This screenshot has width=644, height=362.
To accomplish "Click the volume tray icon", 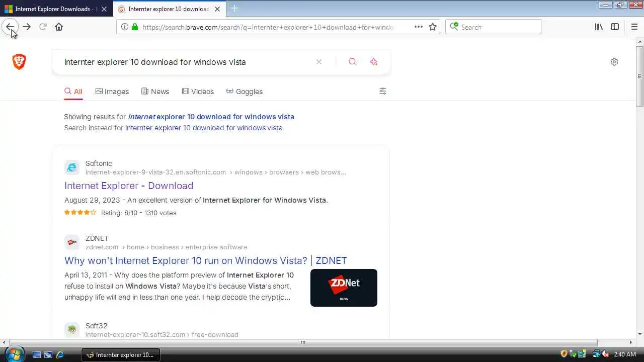I will coord(605,354).
